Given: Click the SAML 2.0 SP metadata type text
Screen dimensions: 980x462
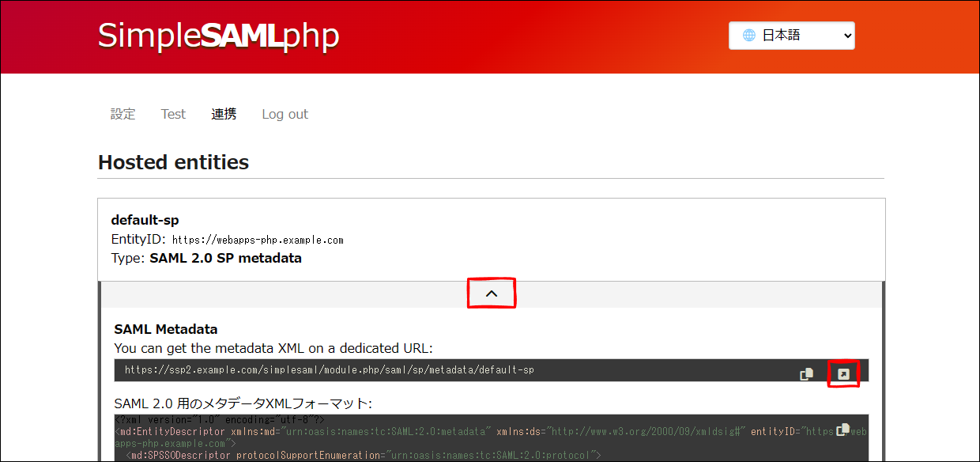Looking at the screenshot, I should 225,258.
